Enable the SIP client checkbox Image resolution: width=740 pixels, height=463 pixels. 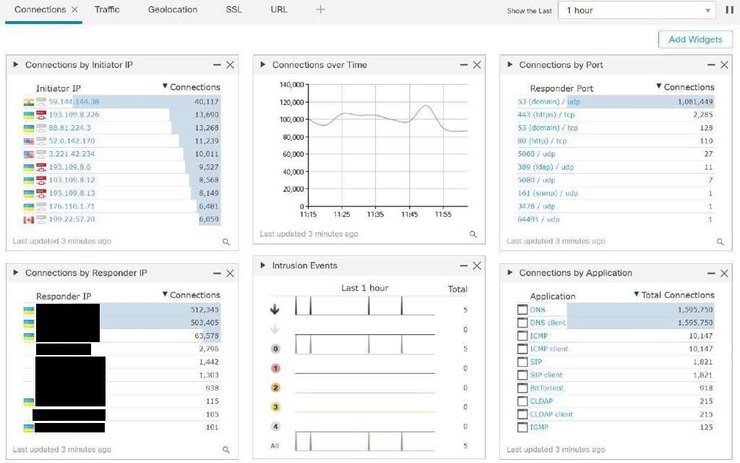pos(522,375)
